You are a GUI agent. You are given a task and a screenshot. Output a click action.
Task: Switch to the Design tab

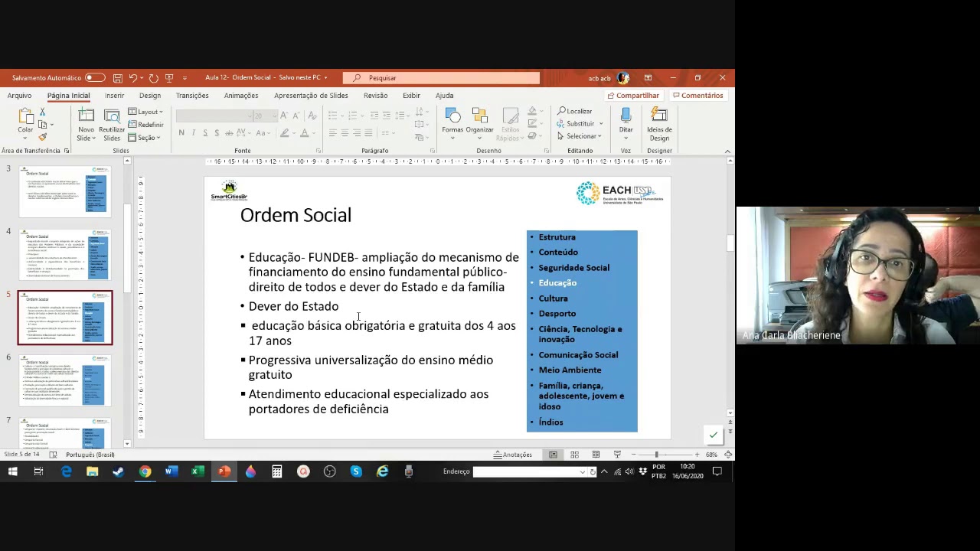point(150,96)
